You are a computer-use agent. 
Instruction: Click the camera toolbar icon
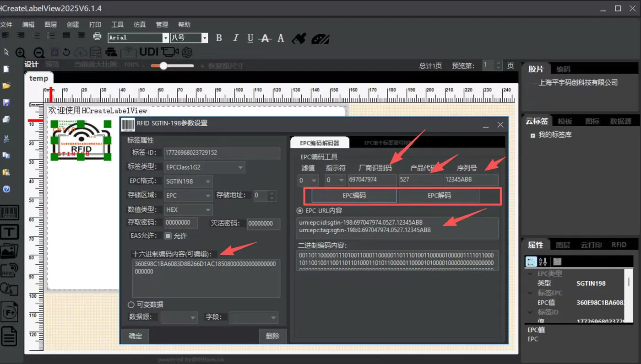[x=170, y=52]
